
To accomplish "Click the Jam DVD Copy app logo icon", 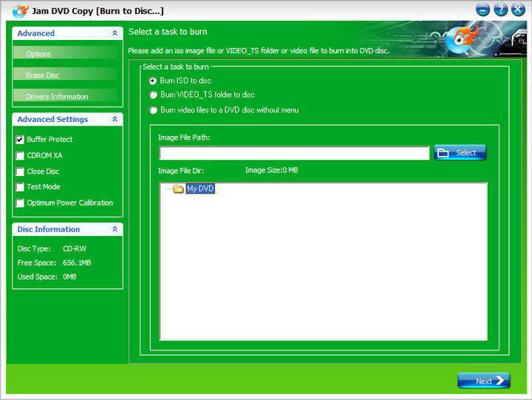I will pos(21,11).
